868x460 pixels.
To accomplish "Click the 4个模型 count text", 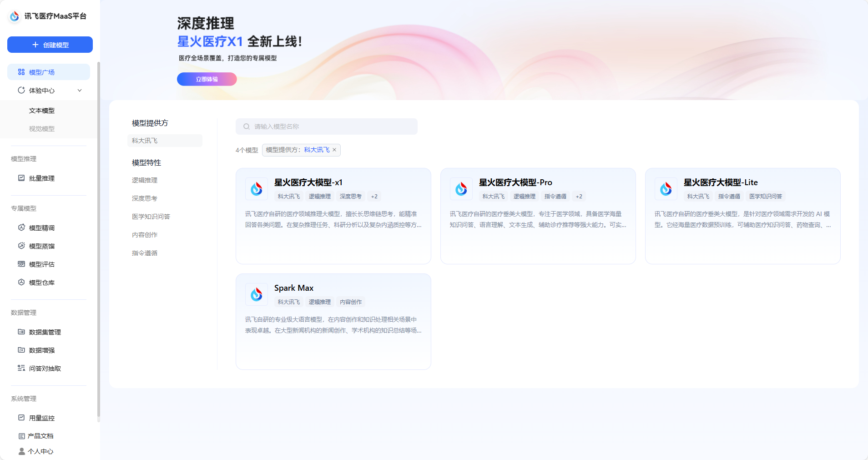I will tap(247, 150).
